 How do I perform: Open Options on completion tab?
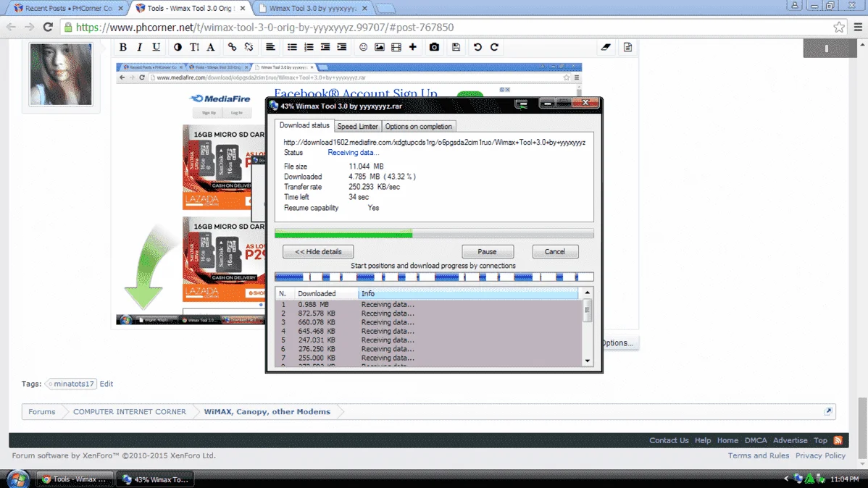click(x=419, y=126)
